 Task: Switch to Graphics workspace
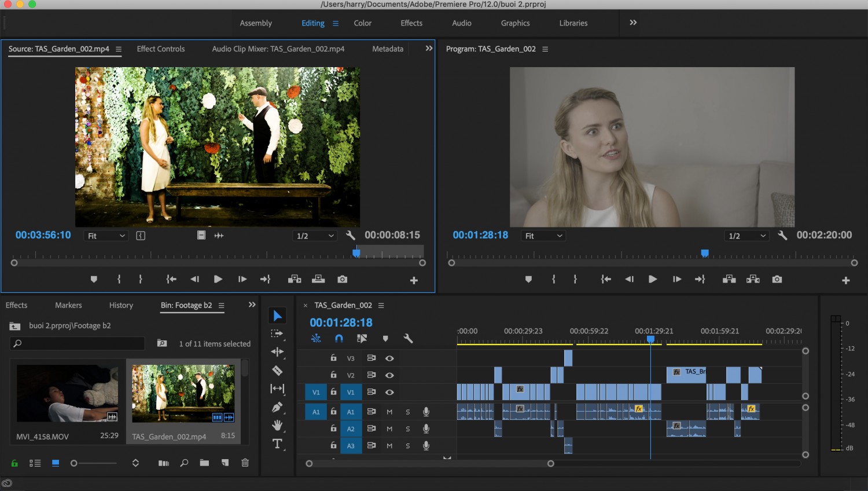pos(516,23)
